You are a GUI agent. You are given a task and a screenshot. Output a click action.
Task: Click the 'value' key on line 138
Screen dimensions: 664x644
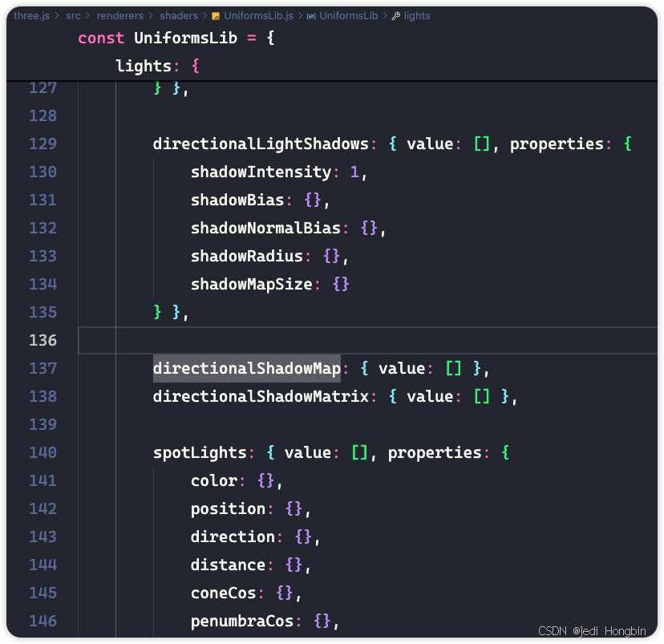430,396
